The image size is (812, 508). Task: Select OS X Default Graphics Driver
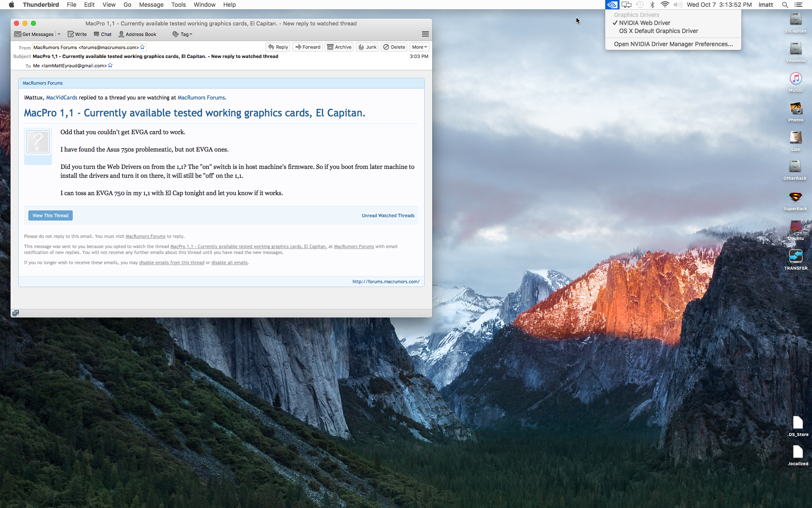(659, 30)
